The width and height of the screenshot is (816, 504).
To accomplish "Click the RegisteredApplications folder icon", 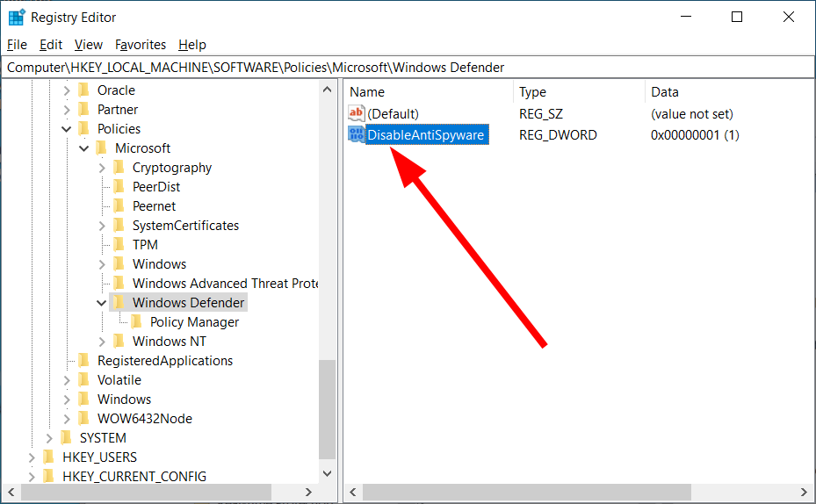I will coord(83,361).
